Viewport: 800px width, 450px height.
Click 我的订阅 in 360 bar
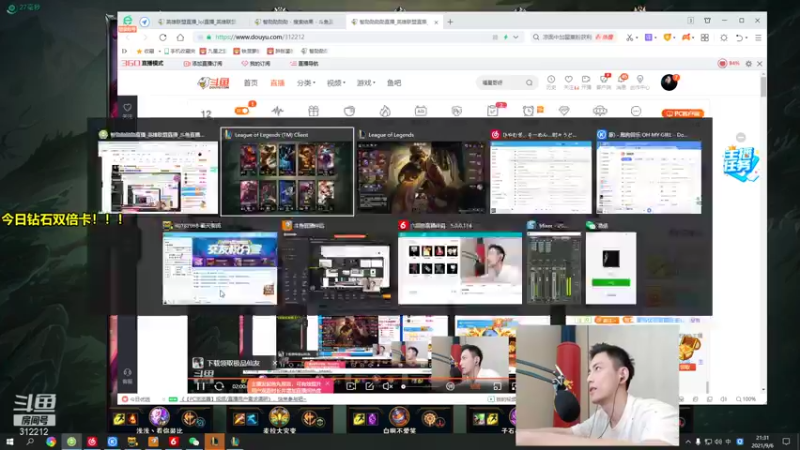tap(256, 64)
